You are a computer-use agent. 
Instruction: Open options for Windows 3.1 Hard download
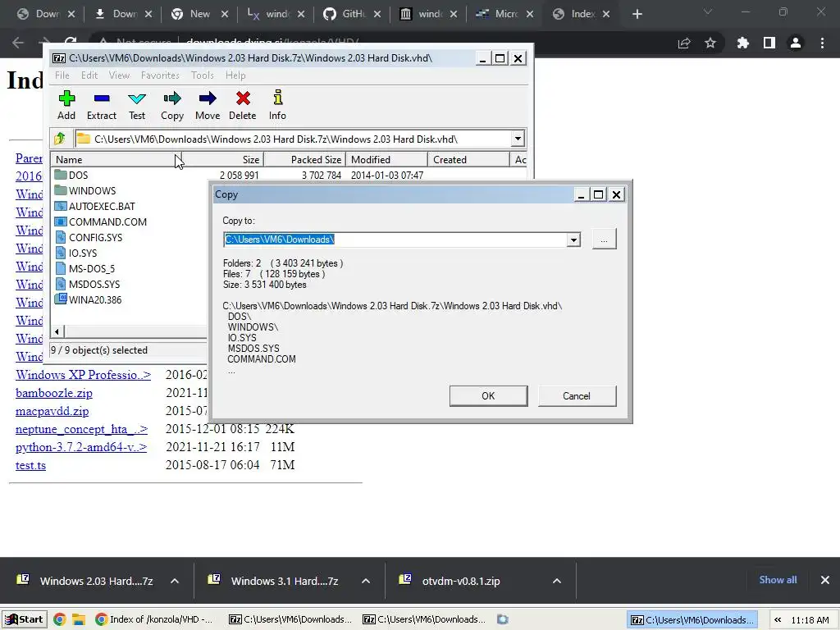(x=366, y=581)
